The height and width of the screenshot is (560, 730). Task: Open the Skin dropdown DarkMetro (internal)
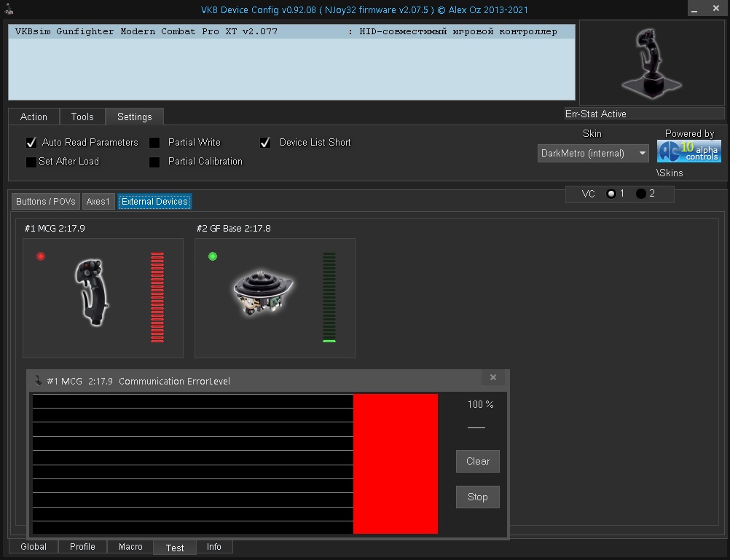click(x=593, y=153)
